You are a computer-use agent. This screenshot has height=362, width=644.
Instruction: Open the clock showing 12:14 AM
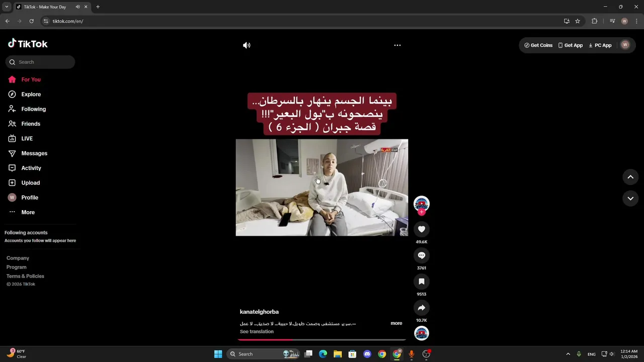[629, 354]
